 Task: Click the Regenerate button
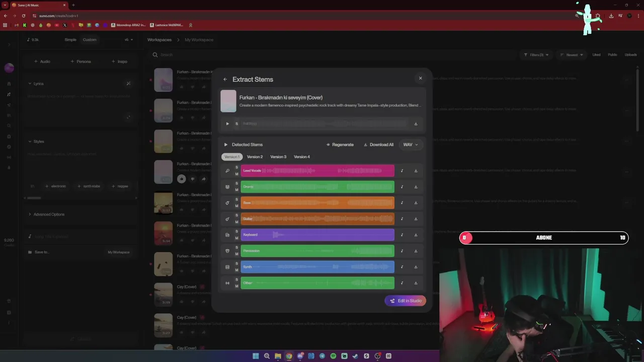tap(340, 145)
